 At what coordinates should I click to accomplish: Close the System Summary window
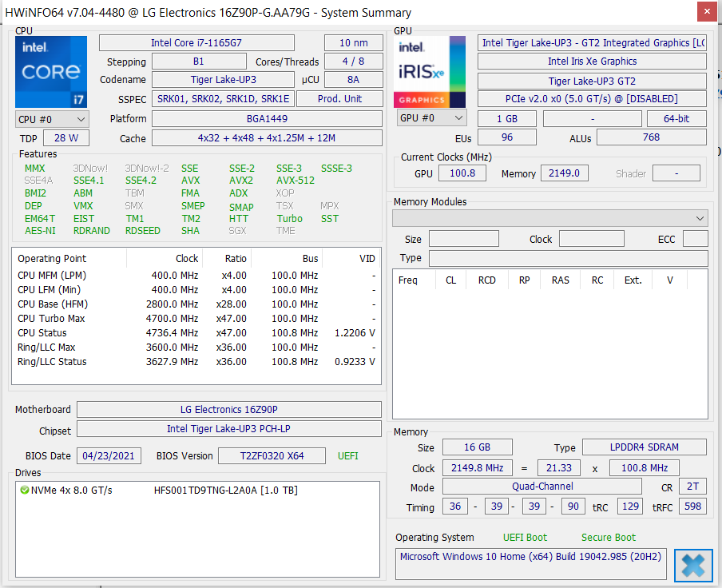707,11
